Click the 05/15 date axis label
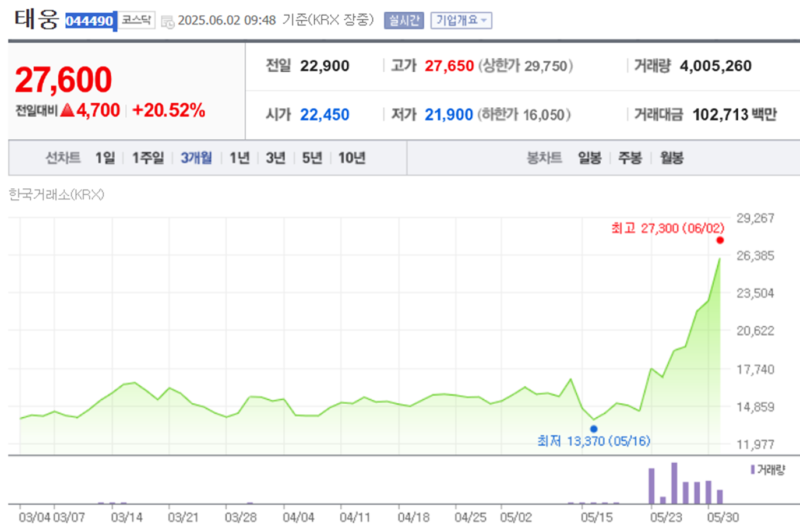Image resolution: width=800 pixels, height=532 pixels. coord(597,517)
